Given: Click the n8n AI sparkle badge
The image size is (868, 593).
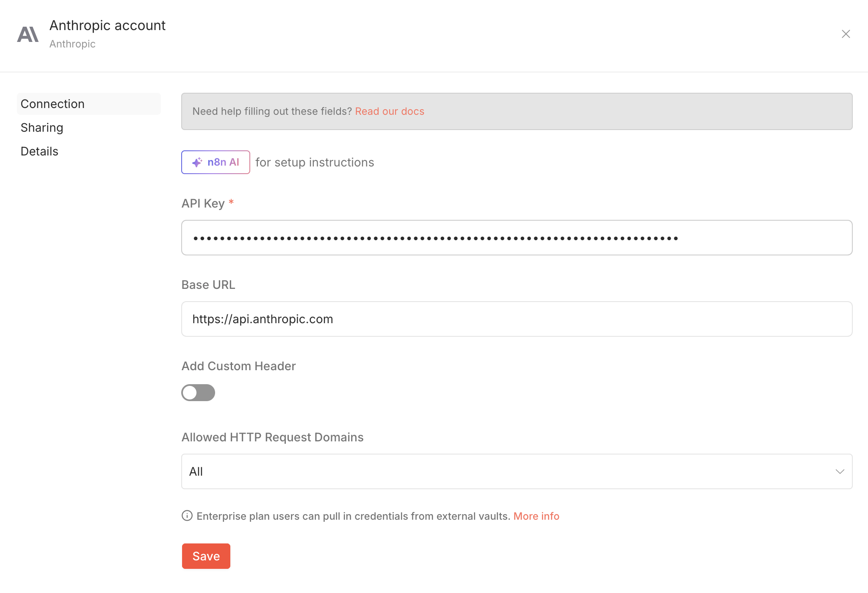Looking at the screenshot, I should click(216, 162).
